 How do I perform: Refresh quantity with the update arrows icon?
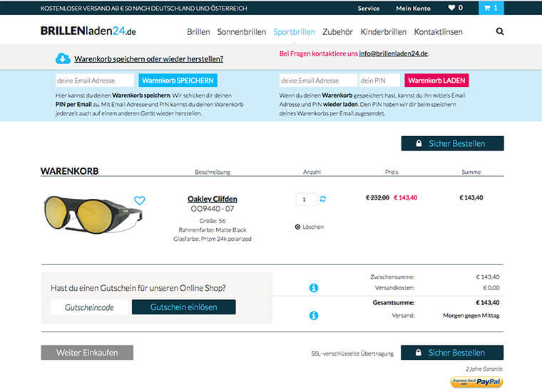pos(323,199)
